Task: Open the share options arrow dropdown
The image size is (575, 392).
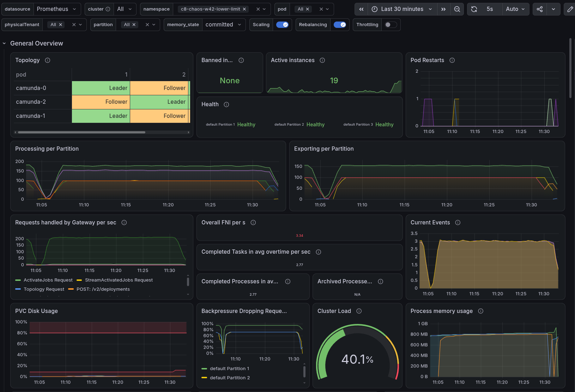Action: point(553,9)
